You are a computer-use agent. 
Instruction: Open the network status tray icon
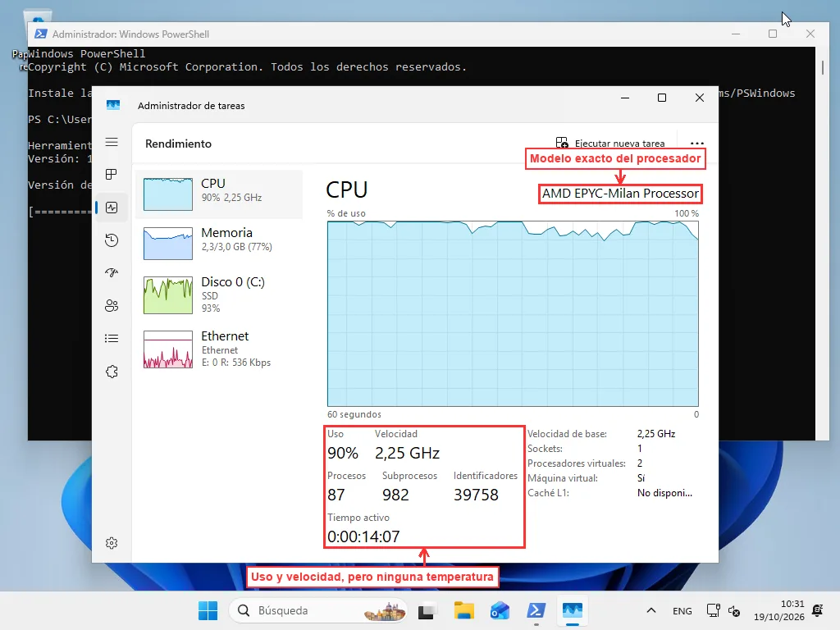tap(713, 610)
